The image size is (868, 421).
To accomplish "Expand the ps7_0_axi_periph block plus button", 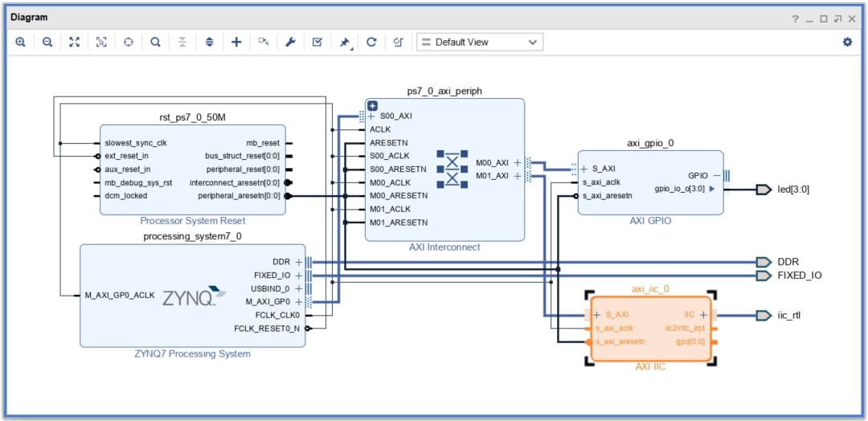I will (373, 106).
